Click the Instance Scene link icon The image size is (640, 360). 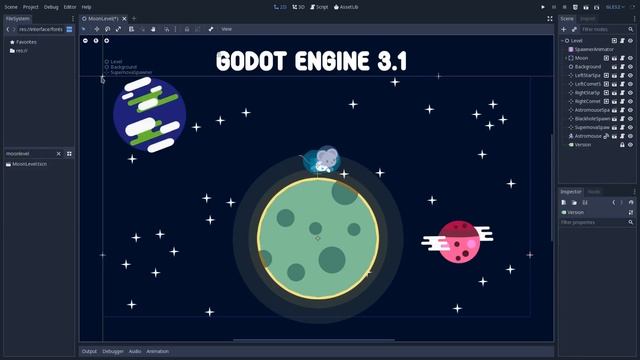pos(574,29)
